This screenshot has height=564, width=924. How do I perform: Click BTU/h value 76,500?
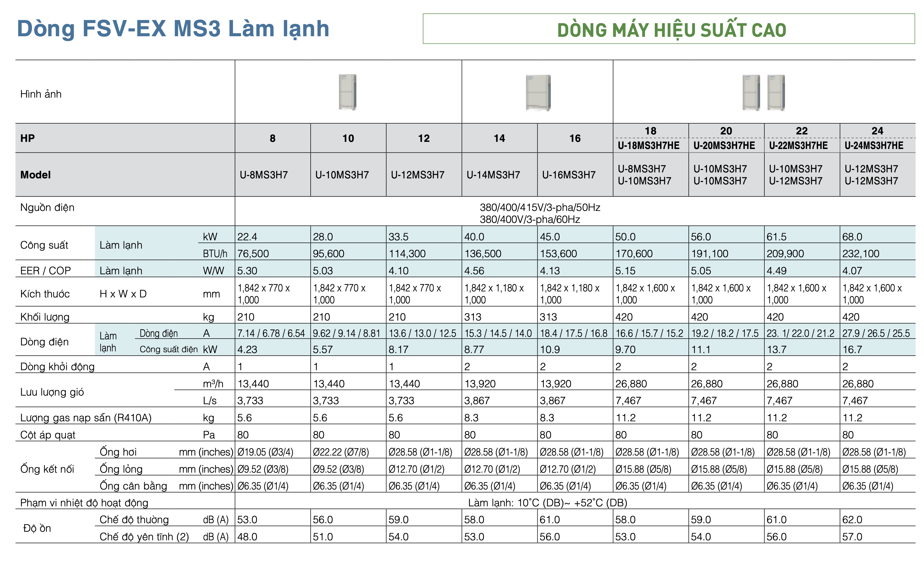point(253,254)
